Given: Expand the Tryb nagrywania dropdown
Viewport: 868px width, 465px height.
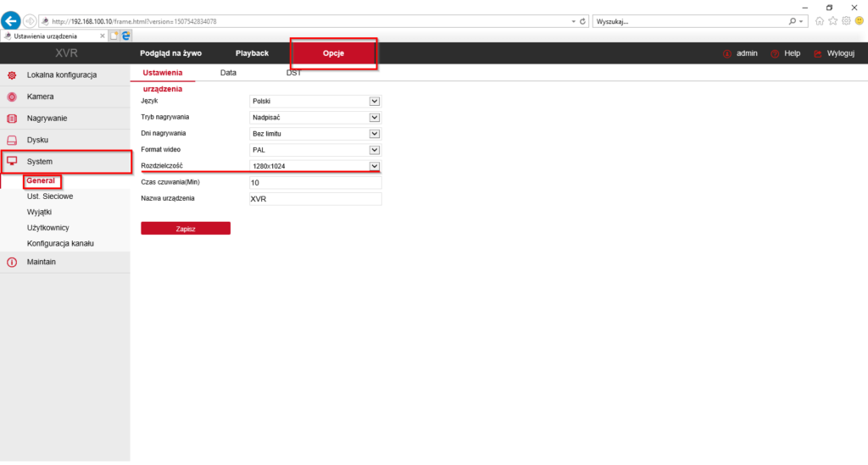Looking at the screenshot, I should pos(375,118).
